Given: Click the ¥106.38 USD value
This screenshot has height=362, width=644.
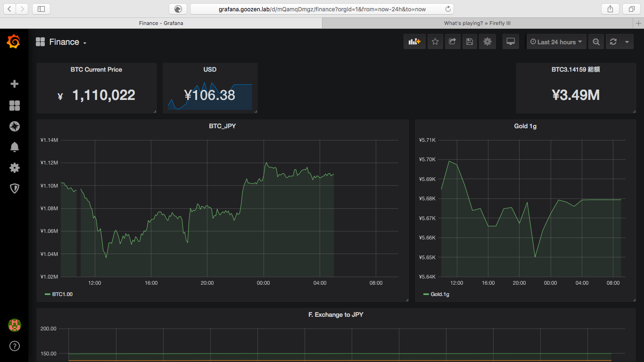Looking at the screenshot, I should [x=210, y=95].
